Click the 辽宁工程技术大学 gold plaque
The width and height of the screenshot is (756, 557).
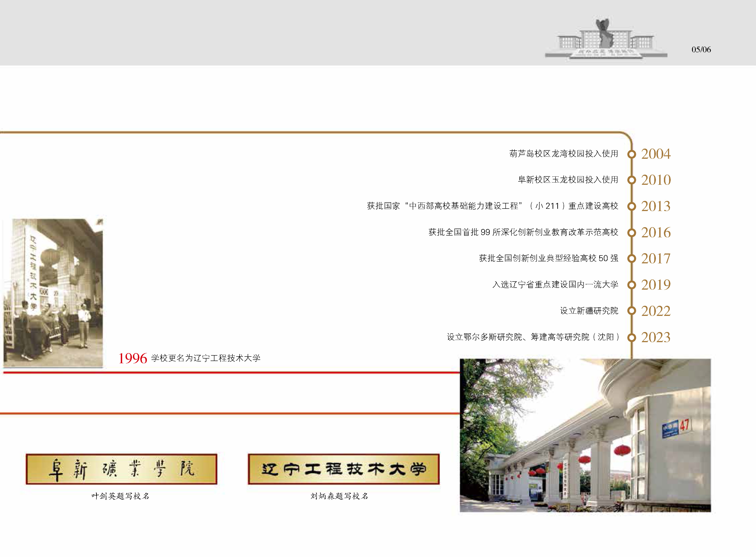tap(344, 469)
